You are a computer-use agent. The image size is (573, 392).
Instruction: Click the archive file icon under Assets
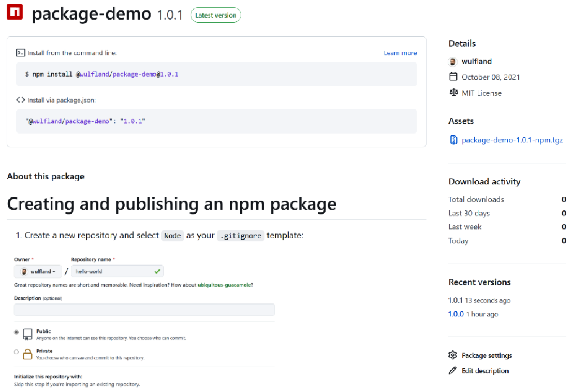click(453, 140)
